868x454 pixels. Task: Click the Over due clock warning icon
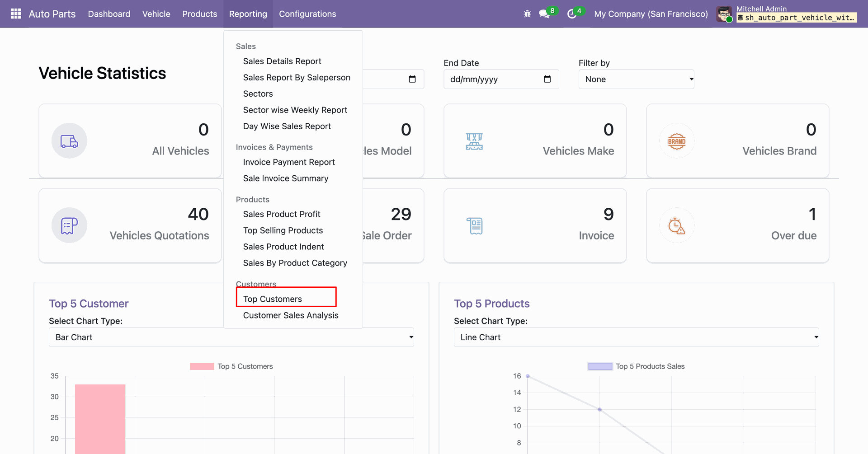[677, 225]
